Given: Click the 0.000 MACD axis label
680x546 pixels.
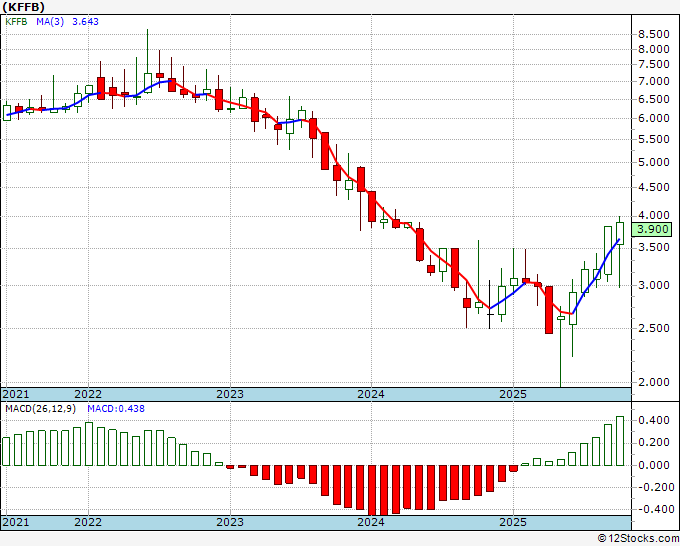Looking at the screenshot, I should 654,465.
